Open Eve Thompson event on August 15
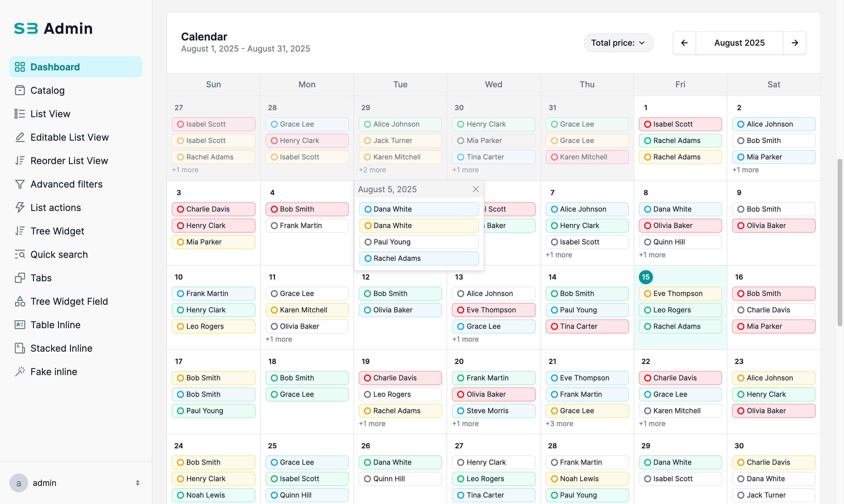This screenshot has height=504, width=844. (x=680, y=293)
